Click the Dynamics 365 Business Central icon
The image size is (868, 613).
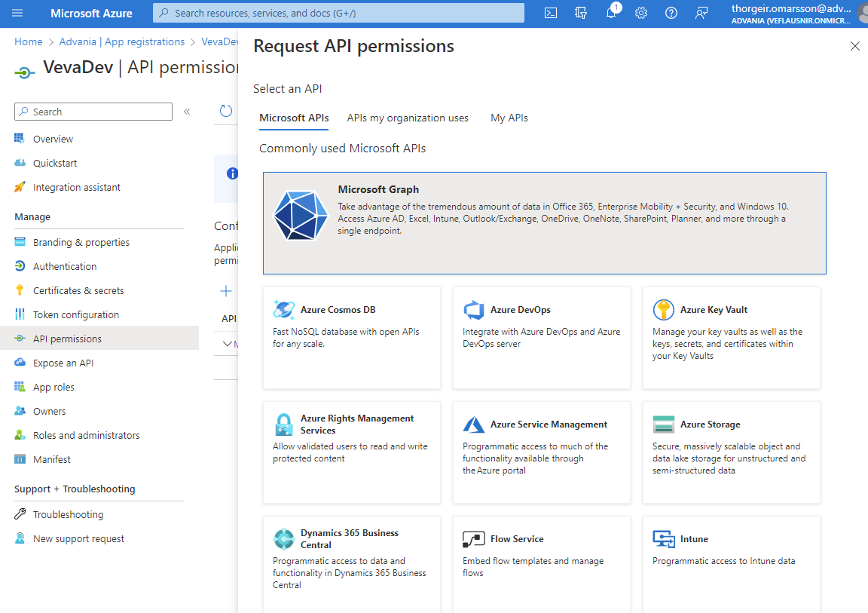point(284,539)
